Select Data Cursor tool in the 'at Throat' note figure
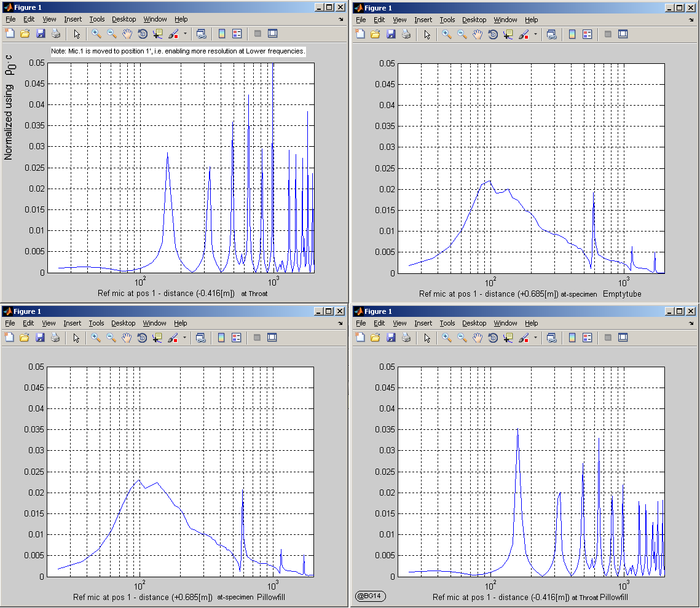 click(x=157, y=33)
